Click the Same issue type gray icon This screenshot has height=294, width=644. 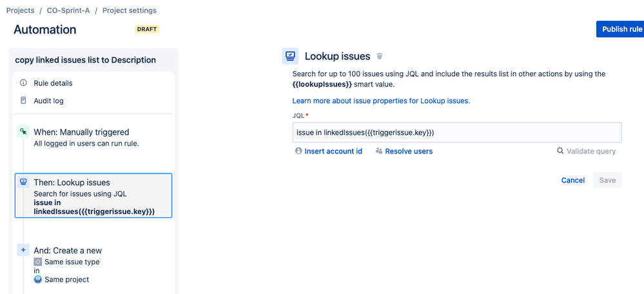[x=38, y=262]
